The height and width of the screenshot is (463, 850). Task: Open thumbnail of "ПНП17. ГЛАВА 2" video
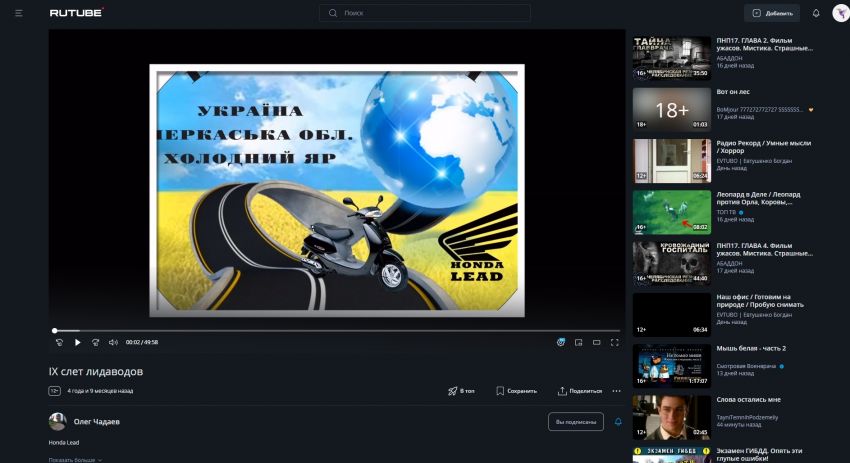(672, 57)
